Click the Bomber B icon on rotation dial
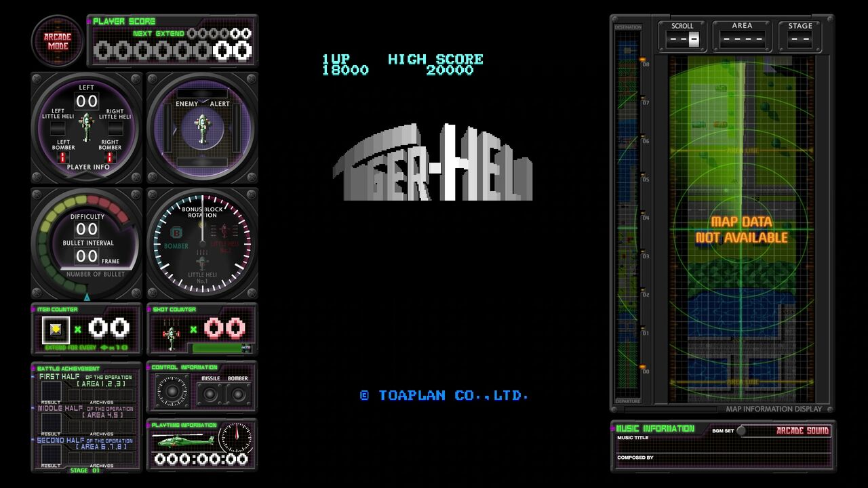Viewport: 868px width, 488px height. coord(176,234)
